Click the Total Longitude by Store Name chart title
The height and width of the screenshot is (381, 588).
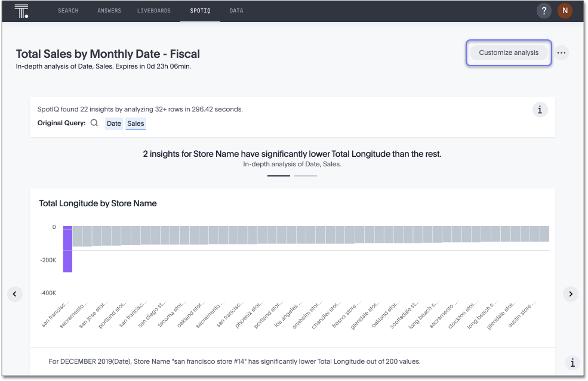pos(98,203)
